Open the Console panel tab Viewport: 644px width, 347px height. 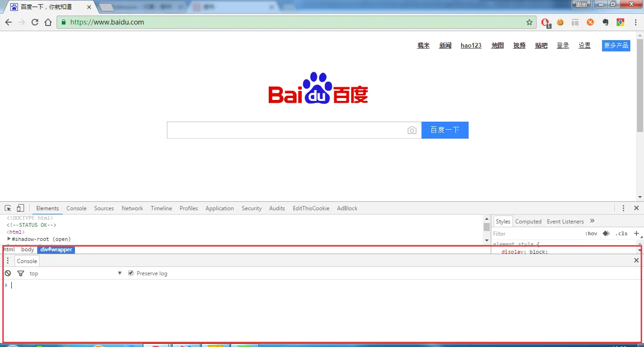(x=76, y=208)
